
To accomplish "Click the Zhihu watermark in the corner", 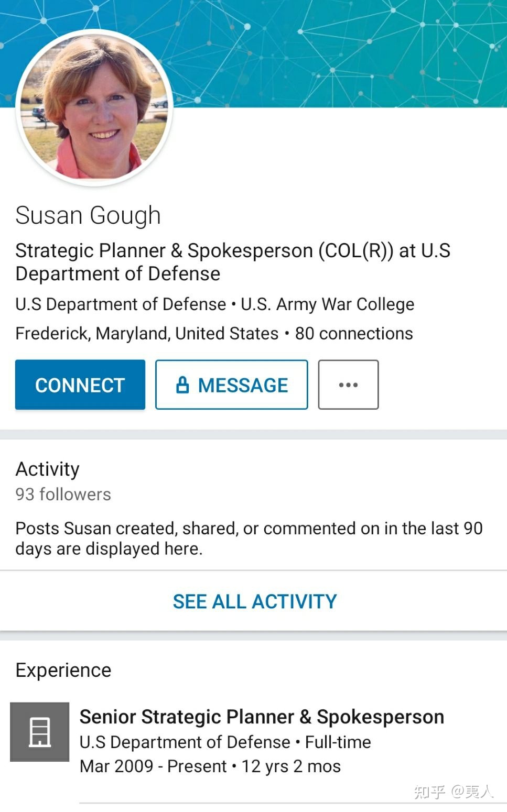I will tap(454, 792).
